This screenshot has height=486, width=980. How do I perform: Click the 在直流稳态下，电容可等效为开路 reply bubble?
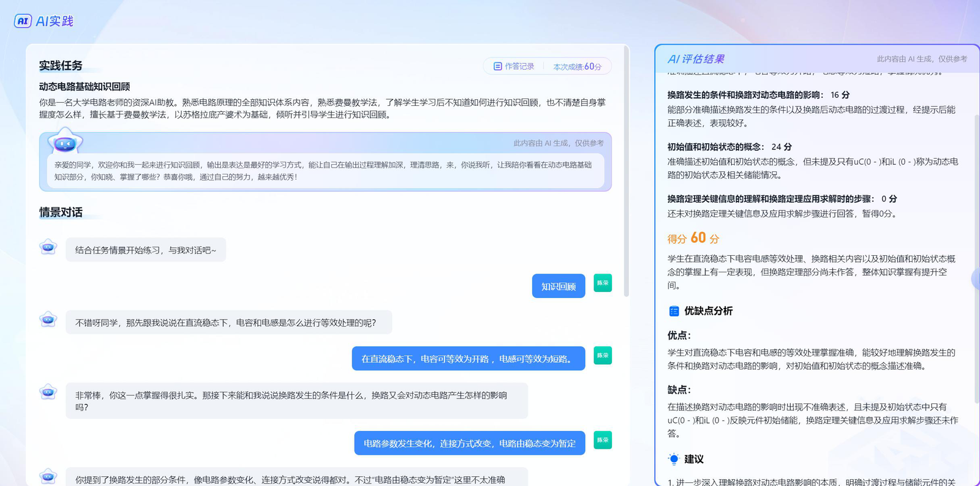coord(469,359)
